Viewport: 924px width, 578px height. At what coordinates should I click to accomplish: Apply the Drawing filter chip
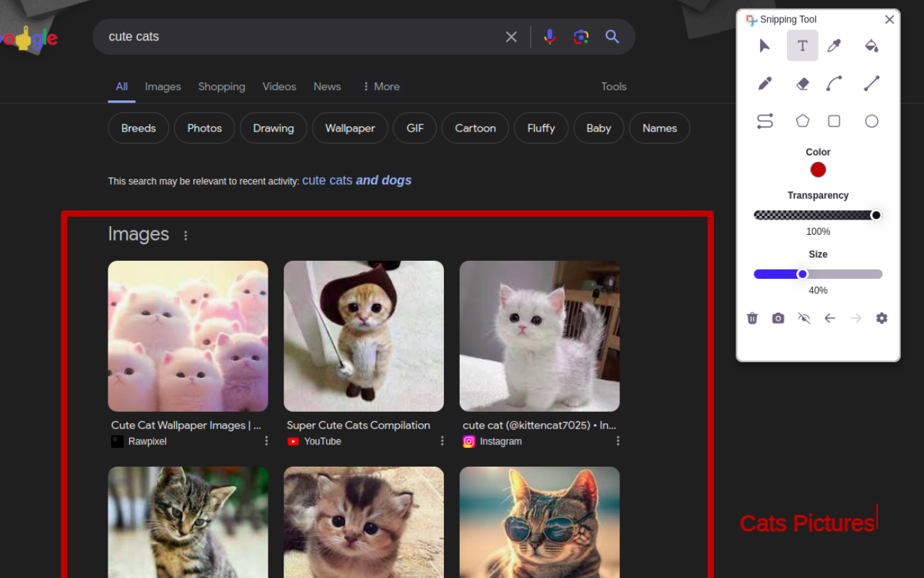(274, 128)
